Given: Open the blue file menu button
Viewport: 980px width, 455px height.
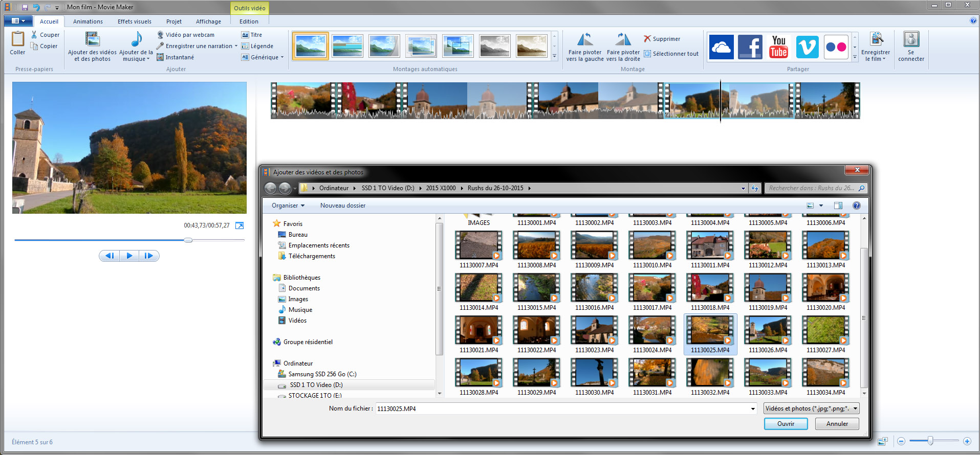Looking at the screenshot, I should 18,21.
